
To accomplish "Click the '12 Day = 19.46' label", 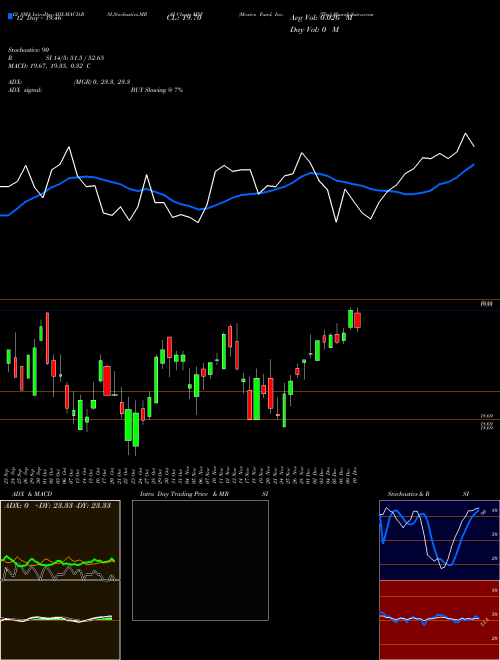I will tap(39, 18).
